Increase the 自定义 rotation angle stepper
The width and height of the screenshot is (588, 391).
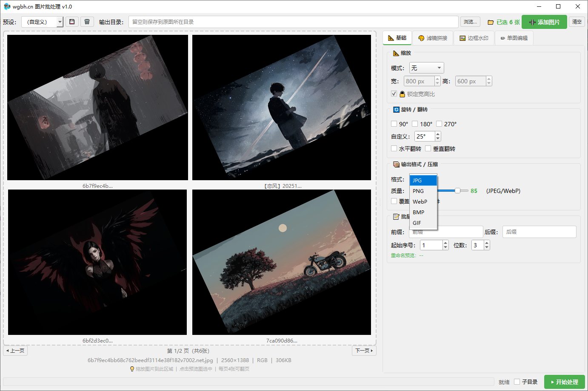click(x=438, y=134)
